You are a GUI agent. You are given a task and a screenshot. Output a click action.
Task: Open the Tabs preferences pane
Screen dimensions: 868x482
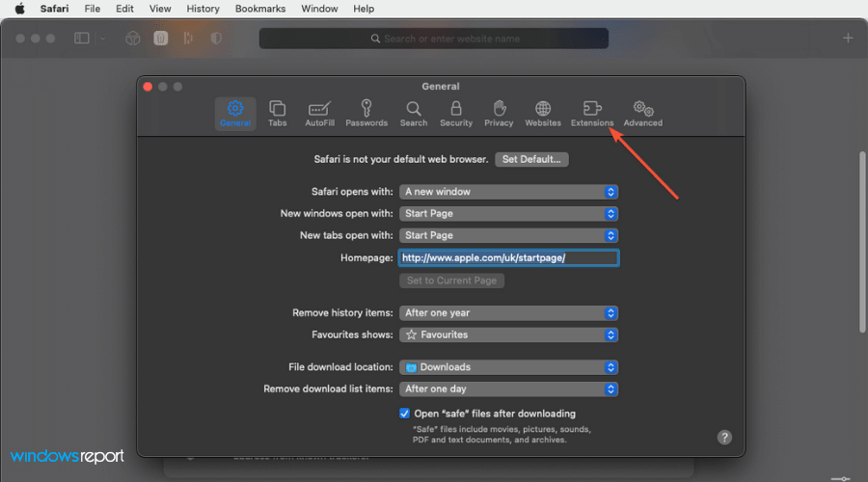[x=278, y=114]
